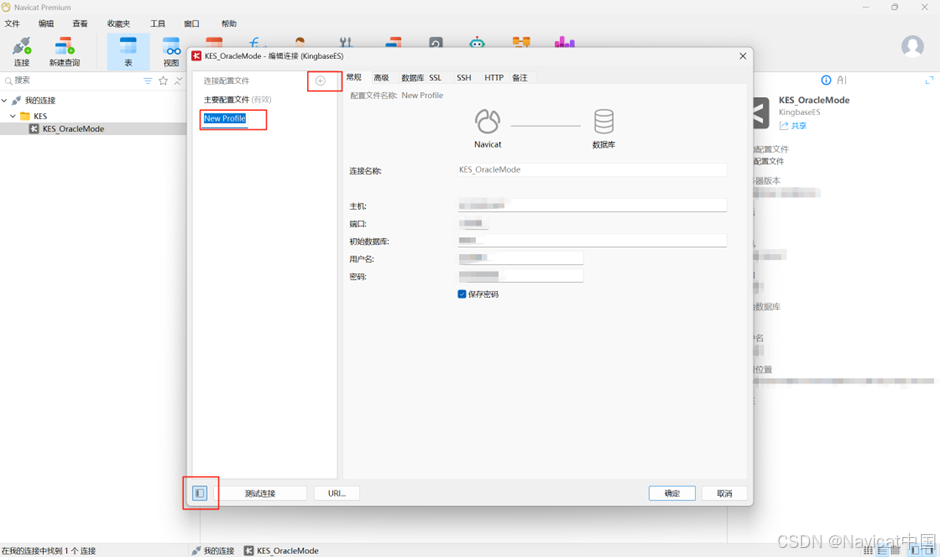Click the connection name input field
Screen dimensions: 940x557
(592, 170)
